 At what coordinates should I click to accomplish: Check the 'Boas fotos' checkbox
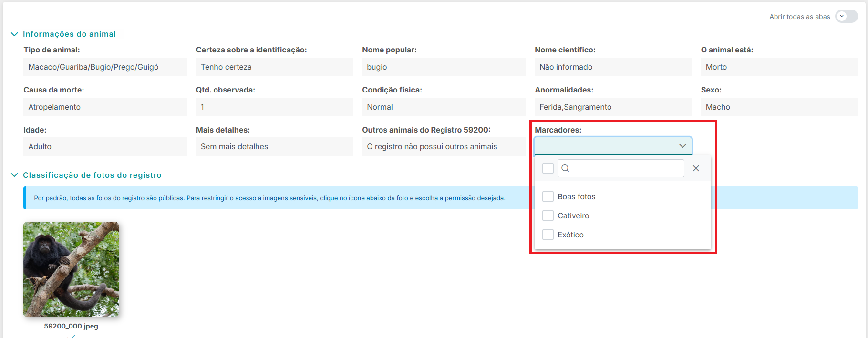(x=548, y=196)
